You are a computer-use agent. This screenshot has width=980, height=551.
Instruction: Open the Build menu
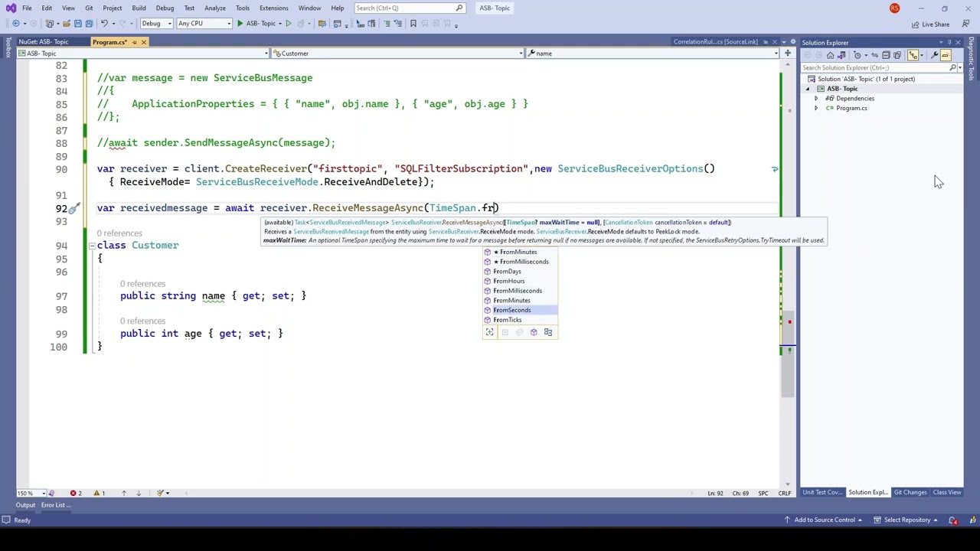pos(139,8)
